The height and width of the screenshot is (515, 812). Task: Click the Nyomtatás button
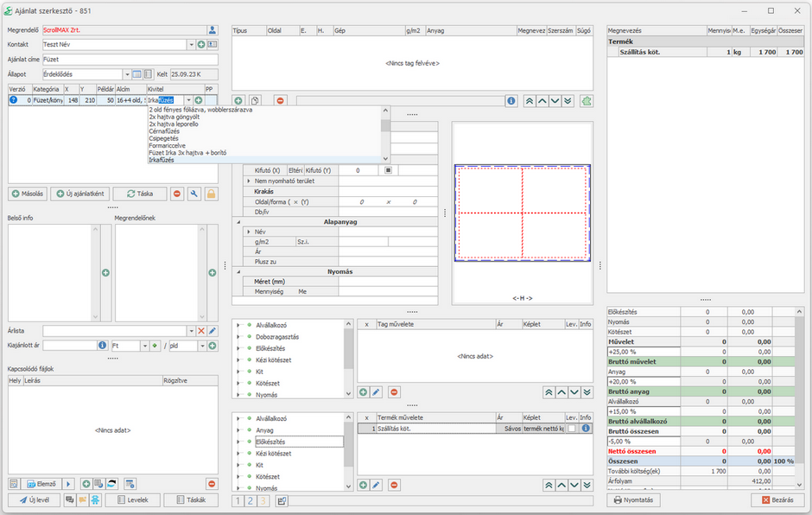pos(635,499)
